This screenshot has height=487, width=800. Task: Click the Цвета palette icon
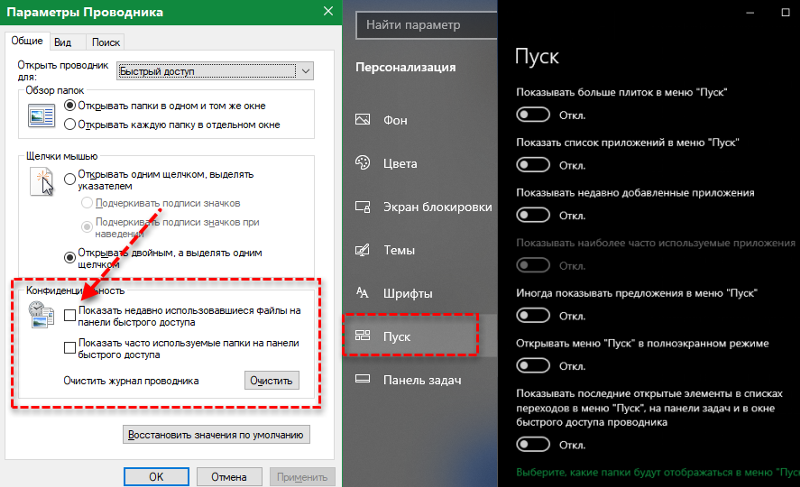pos(362,163)
